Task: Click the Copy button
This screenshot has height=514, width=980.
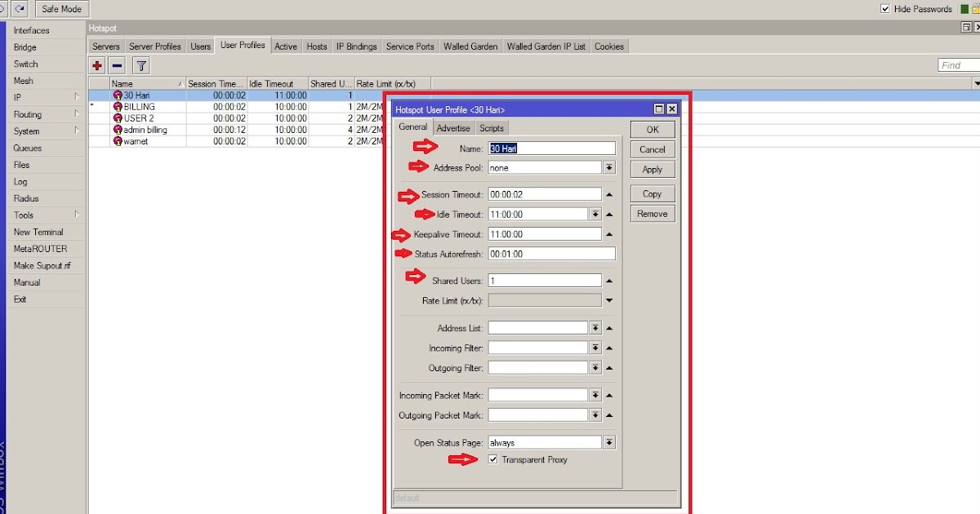Action: point(652,193)
